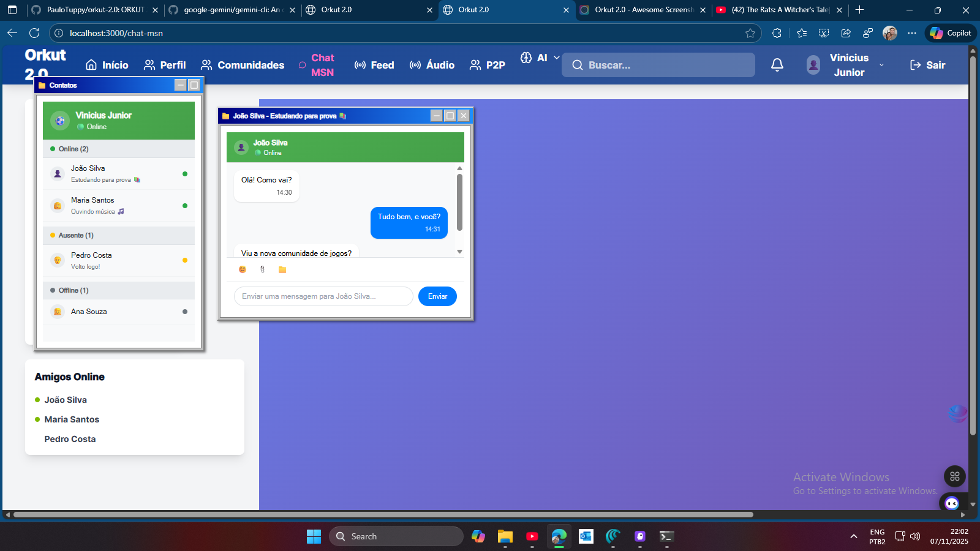
Task: Collapse the Offline (1) contacts group
Action: (x=119, y=290)
